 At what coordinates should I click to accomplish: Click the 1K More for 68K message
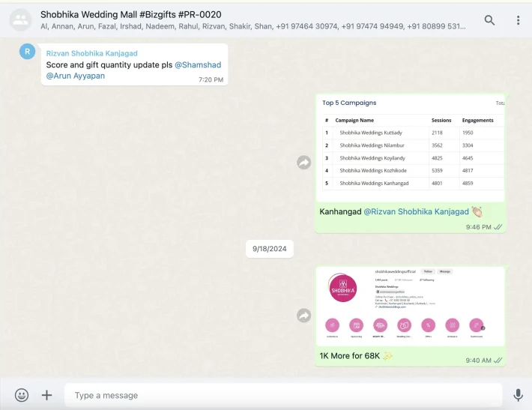(x=349, y=356)
